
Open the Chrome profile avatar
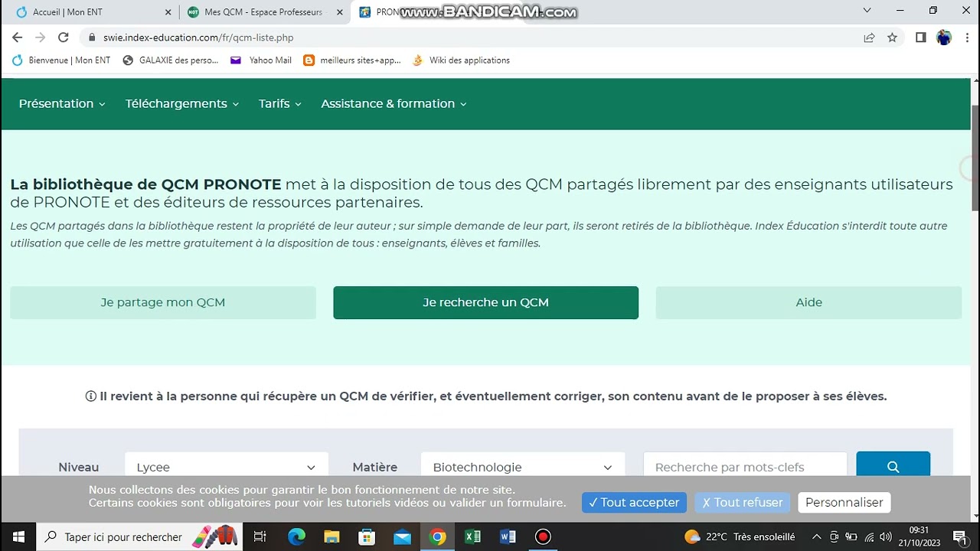[944, 37]
